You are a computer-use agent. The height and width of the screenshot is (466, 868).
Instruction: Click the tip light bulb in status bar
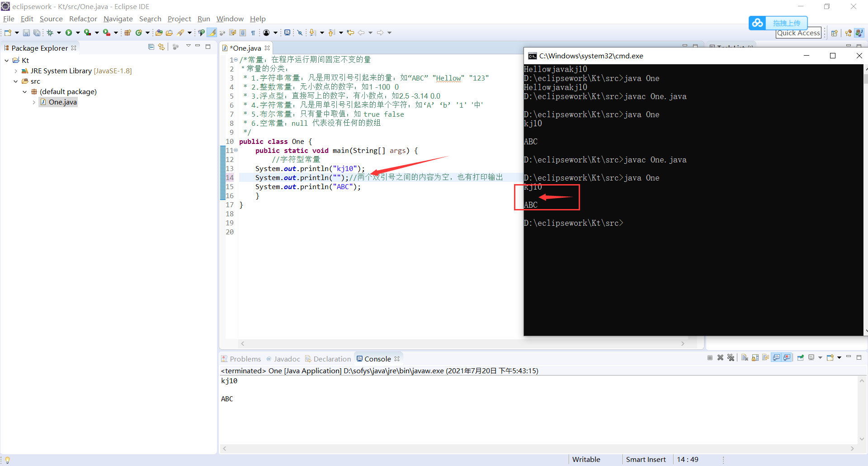point(7,460)
